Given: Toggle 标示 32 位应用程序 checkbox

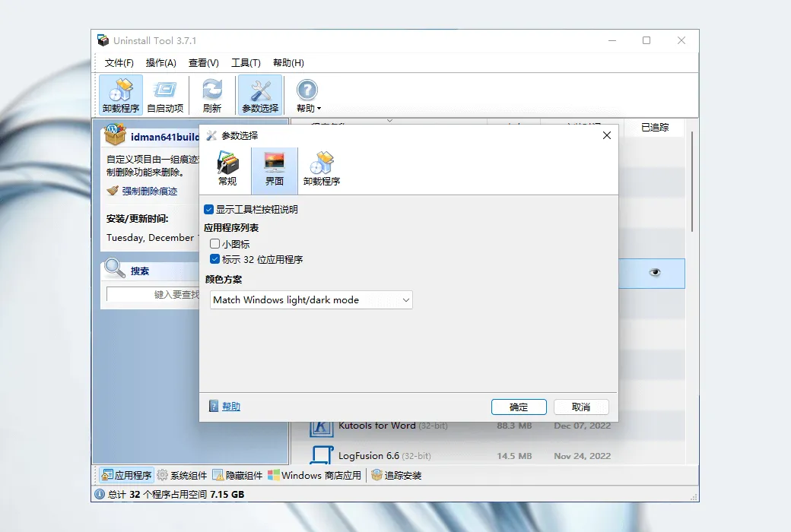Looking at the screenshot, I should [x=215, y=259].
